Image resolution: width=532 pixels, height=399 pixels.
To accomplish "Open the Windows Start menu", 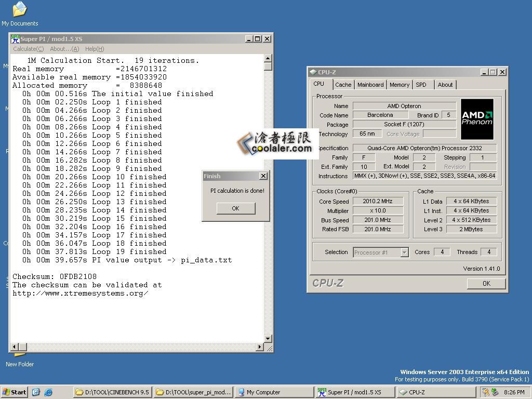I will (15, 392).
